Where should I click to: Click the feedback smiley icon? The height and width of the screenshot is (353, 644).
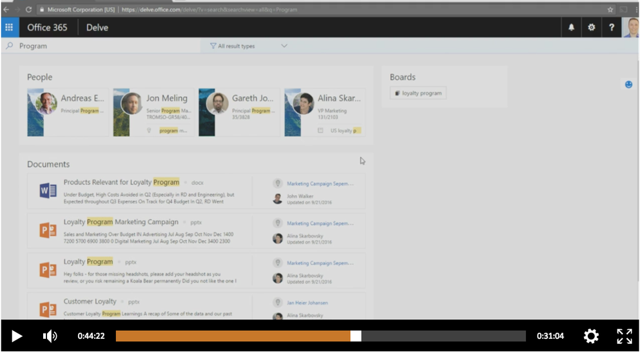[629, 85]
